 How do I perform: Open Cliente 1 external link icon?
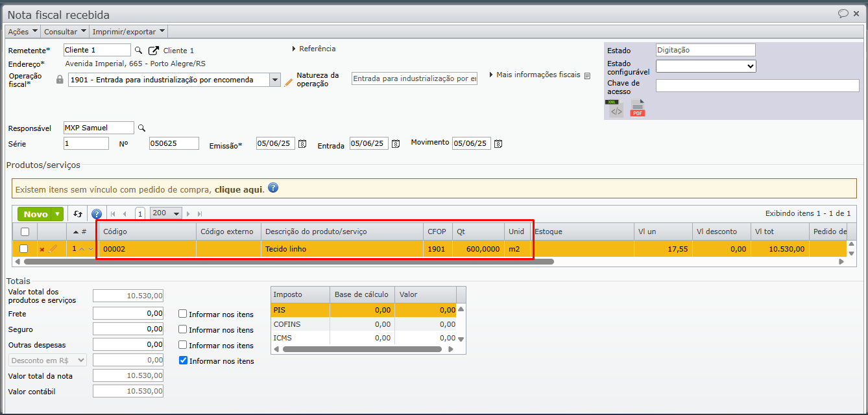[153, 51]
